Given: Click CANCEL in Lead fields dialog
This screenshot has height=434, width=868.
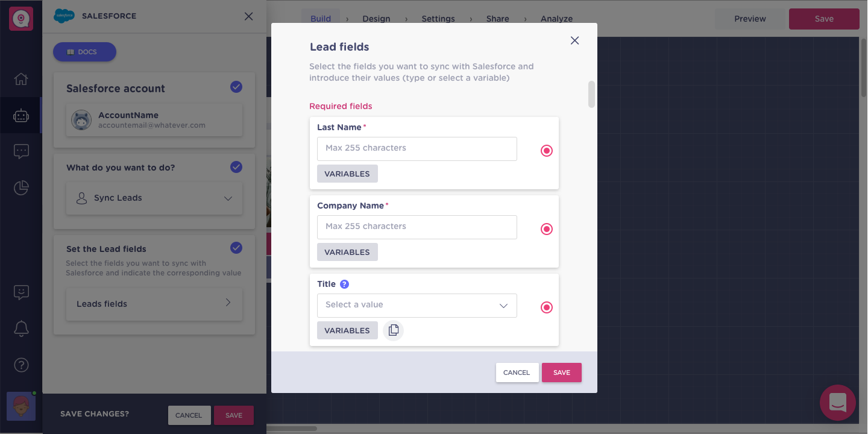Looking at the screenshot, I should pos(517,373).
